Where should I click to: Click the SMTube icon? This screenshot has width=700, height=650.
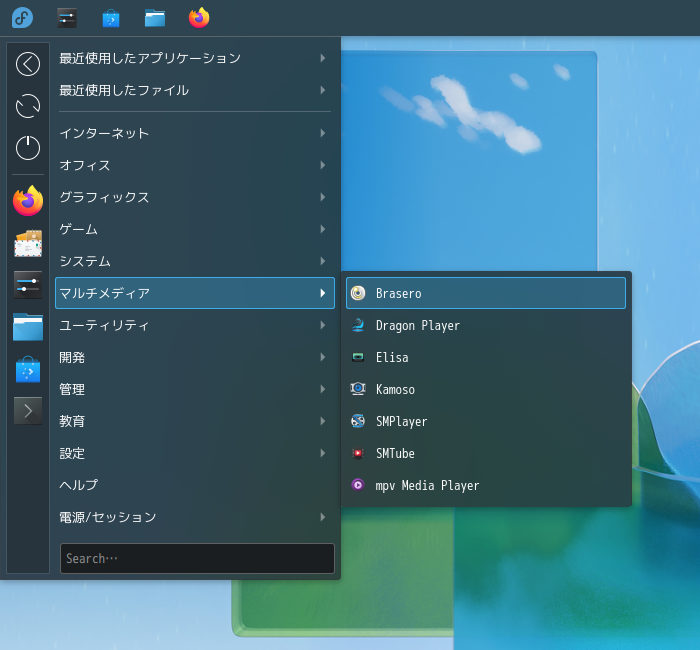358,453
